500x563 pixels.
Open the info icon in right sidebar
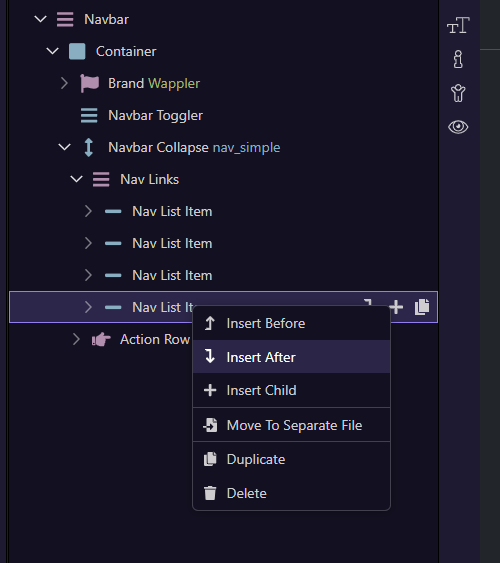[x=458, y=59]
